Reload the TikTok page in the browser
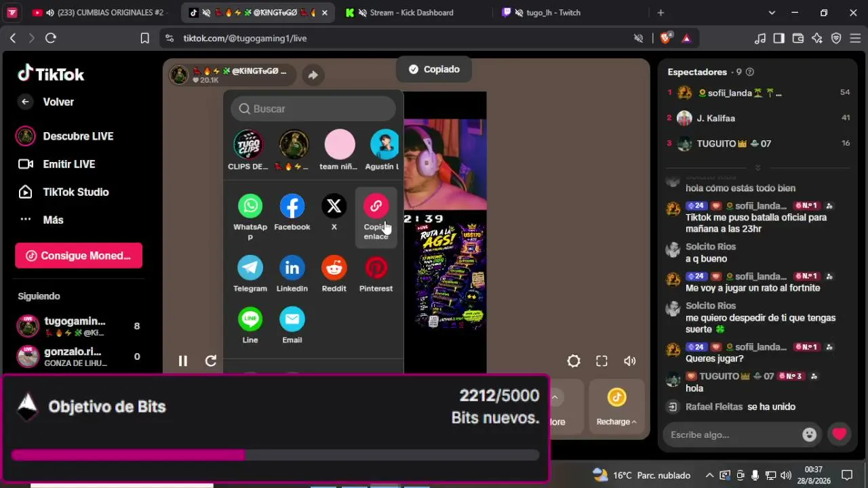This screenshot has width=868, height=488. 50,38
